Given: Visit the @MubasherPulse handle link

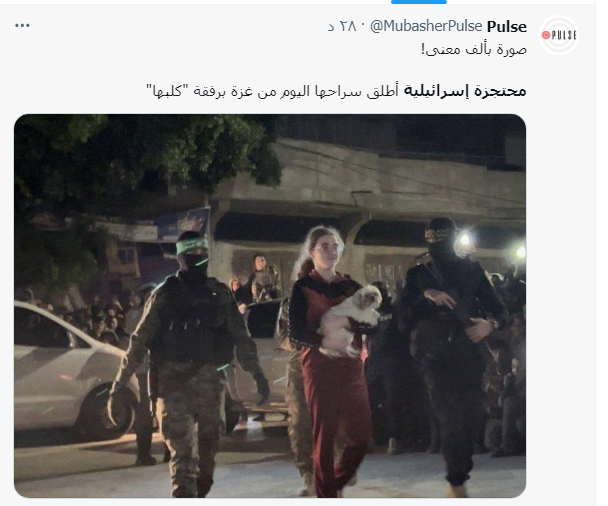Looking at the screenshot, I should tap(426, 26).
